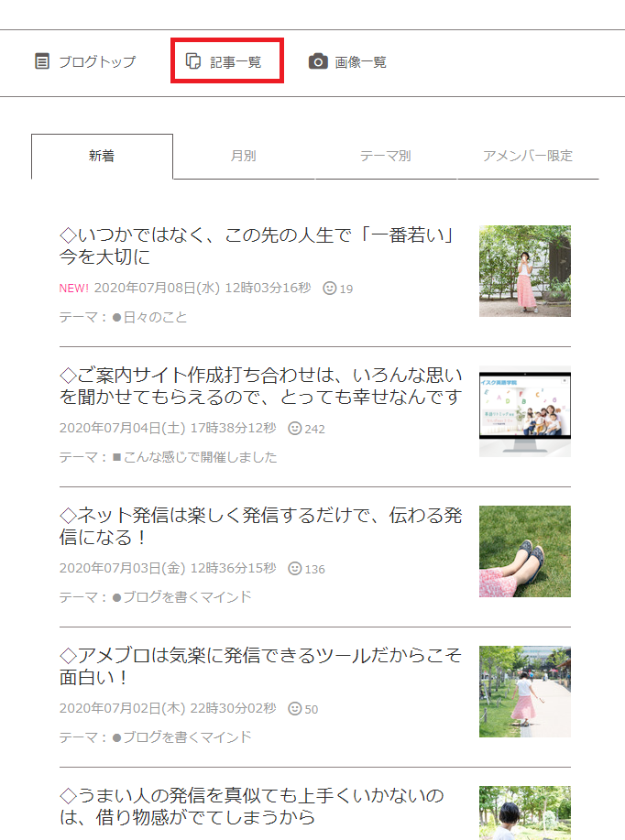This screenshot has height=840, width=625.
Task: Switch to the 月別 tab
Action: [x=244, y=156]
